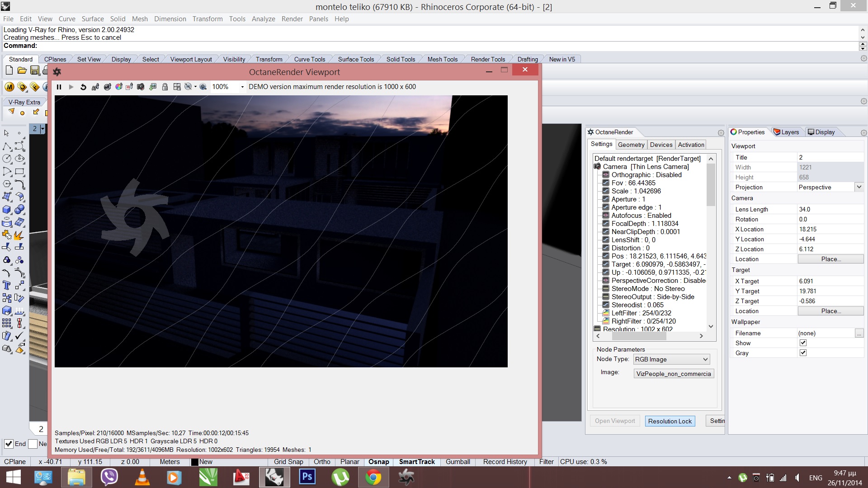Click the Place button for camera location

click(830, 259)
